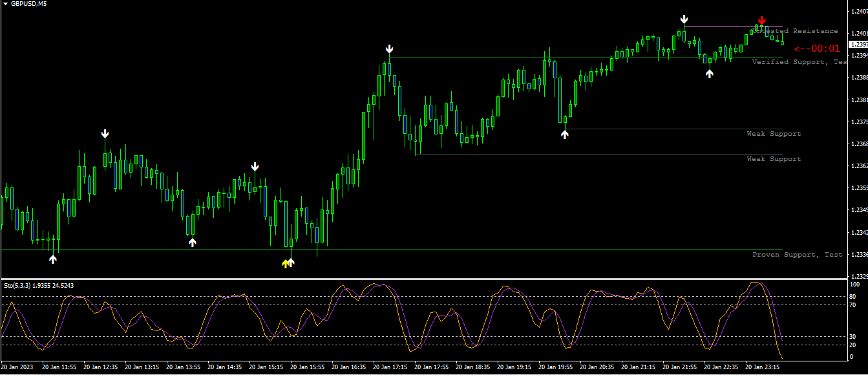868x375 pixels.
Task: Click price level 1.2401 on the axis
Action: click(859, 33)
